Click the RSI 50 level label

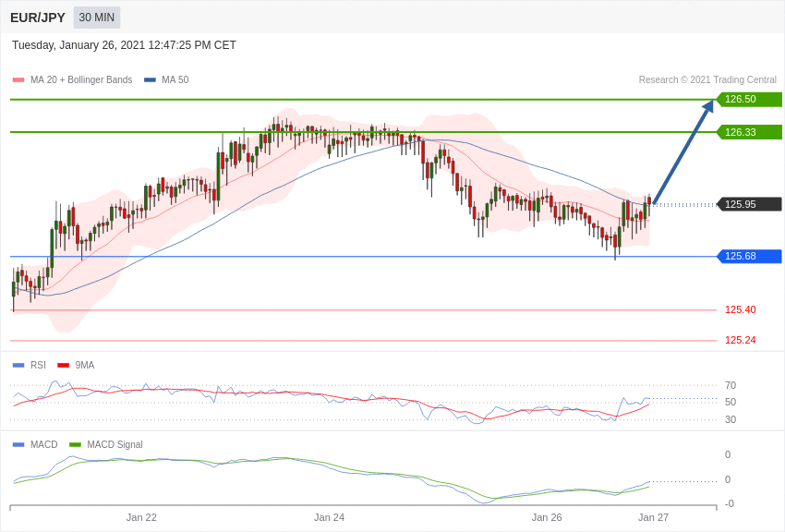pyautogui.click(x=731, y=403)
